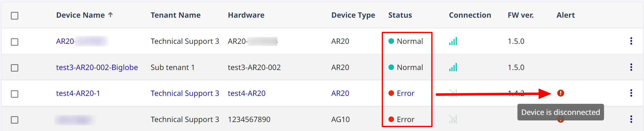Sort table by the Status column
Viewport: 644px width, 131px height.
tap(400, 15)
